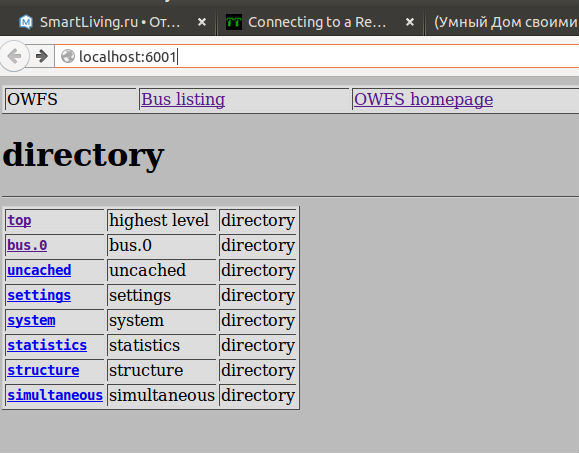Click the green terminal favicon on Connecting tab
Image resolution: width=579 pixels, height=453 pixels.
pyautogui.click(x=234, y=22)
